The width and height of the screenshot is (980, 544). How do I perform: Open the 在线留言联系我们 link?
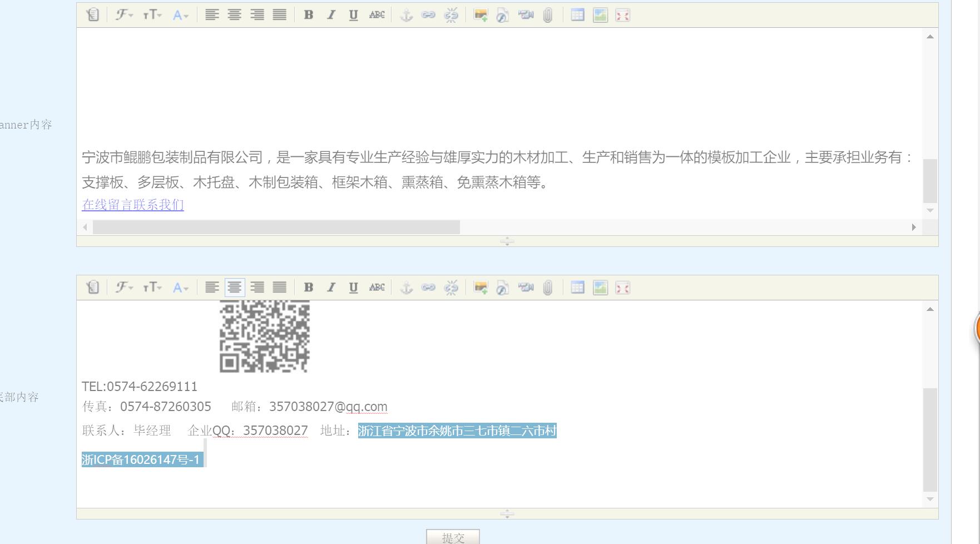[133, 205]
